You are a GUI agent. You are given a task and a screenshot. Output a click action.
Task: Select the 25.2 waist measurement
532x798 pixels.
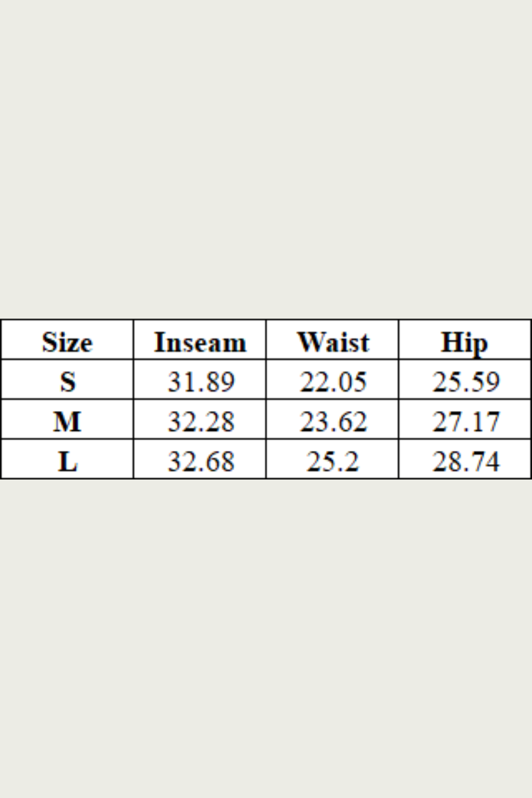pyautogui.click(x=332, y=461)
